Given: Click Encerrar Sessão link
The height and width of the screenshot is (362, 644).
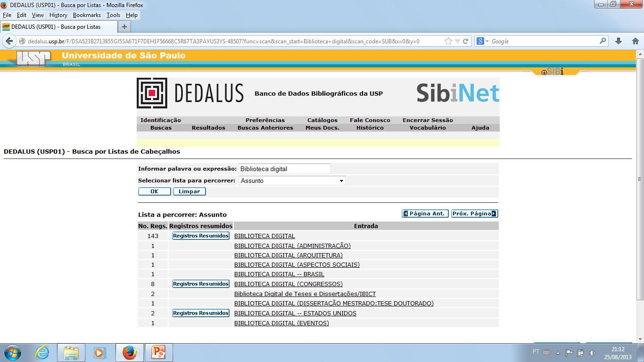Looking at the screenshot, I should (428, 120).
